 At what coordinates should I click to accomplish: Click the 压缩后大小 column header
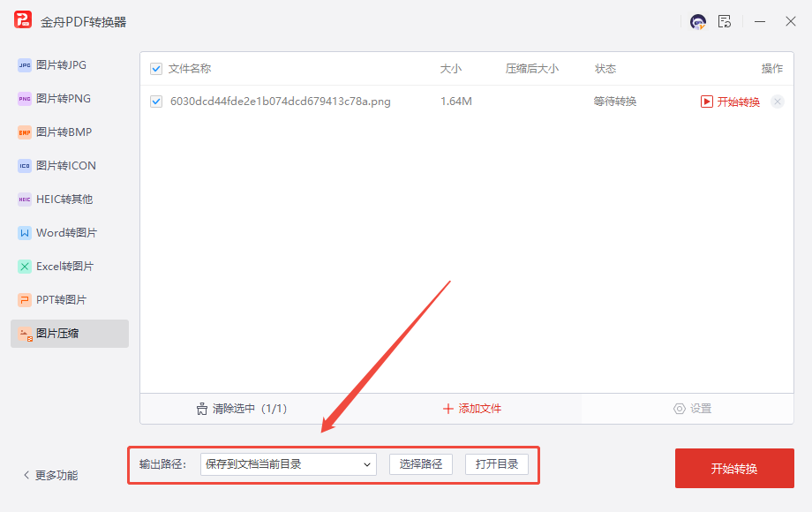532,69
